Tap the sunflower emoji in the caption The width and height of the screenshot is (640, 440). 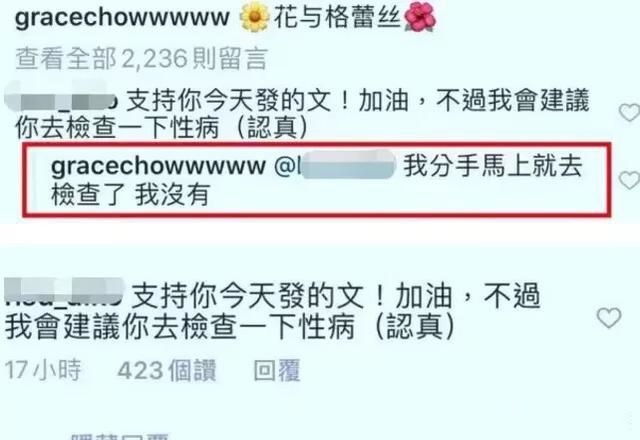[x=255, y=17]
